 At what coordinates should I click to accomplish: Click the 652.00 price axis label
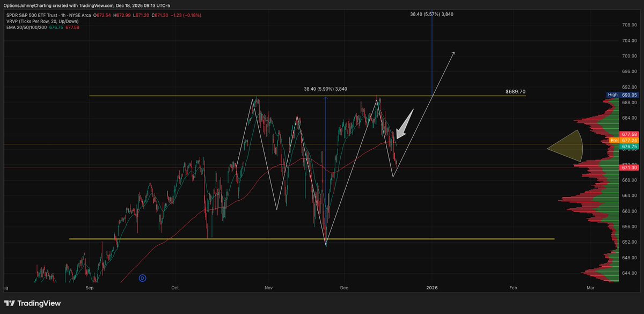(x=629, y=242)
